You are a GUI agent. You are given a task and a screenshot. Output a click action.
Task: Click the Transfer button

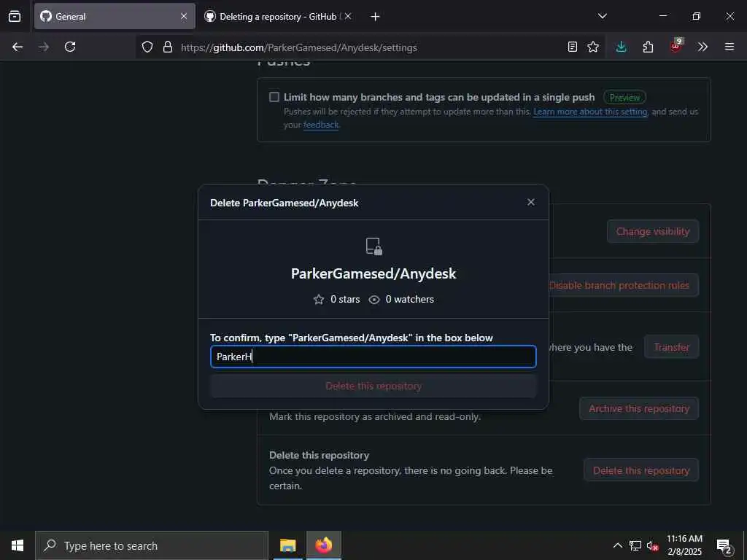coord(672,347)
